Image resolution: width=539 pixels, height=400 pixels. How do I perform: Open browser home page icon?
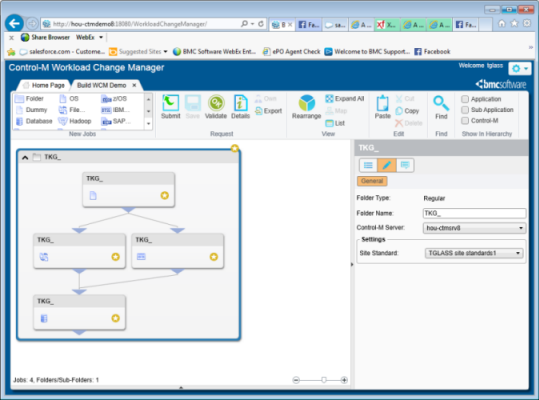502,23
